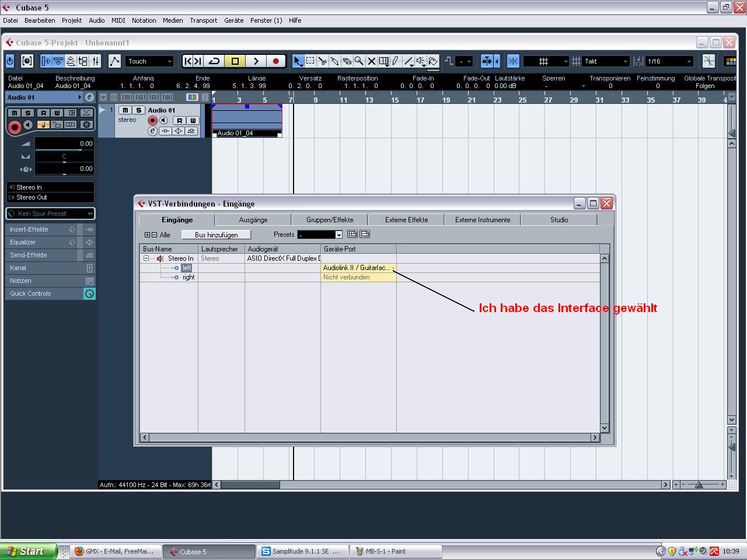Jump to the next marker

(198, 61)
